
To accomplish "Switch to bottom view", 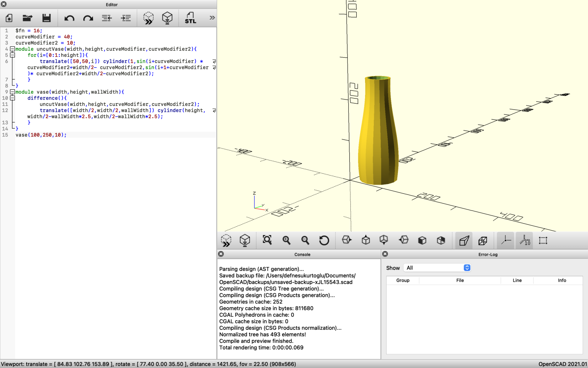I will (x=384, y=240).
